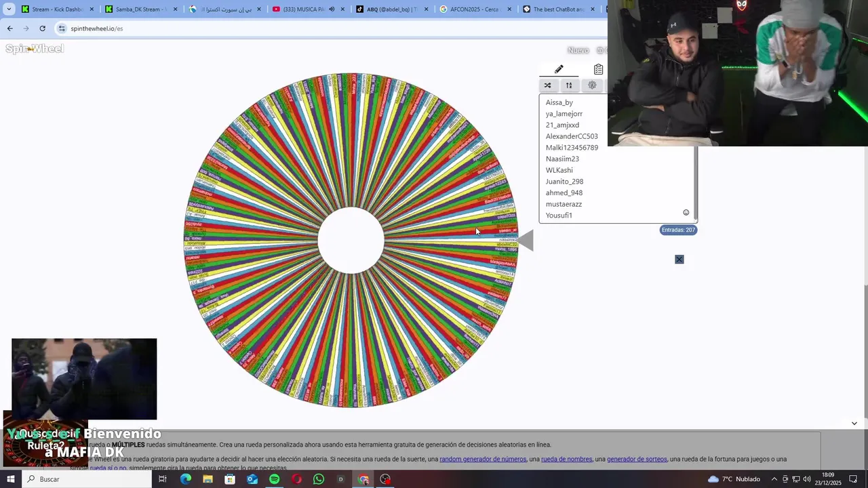Click the Buscar taskbar search box

(87, 479)
